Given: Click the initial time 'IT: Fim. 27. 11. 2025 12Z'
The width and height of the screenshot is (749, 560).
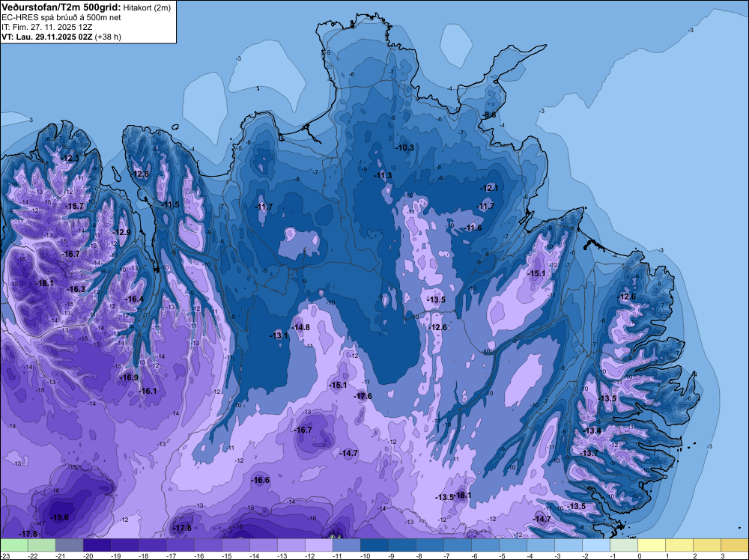Looking at the screenshot, I should coord(46,27).
